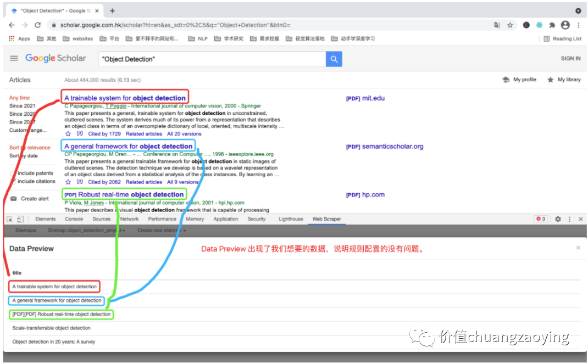
Task: Open "A general framework for object detection"
Action: pos(128,147)
